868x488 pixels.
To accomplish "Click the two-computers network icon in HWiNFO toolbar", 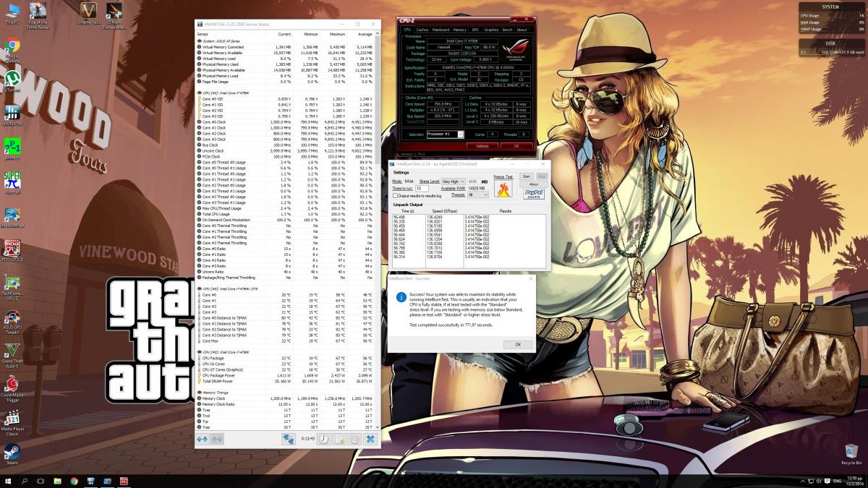I will click(288, 439).
